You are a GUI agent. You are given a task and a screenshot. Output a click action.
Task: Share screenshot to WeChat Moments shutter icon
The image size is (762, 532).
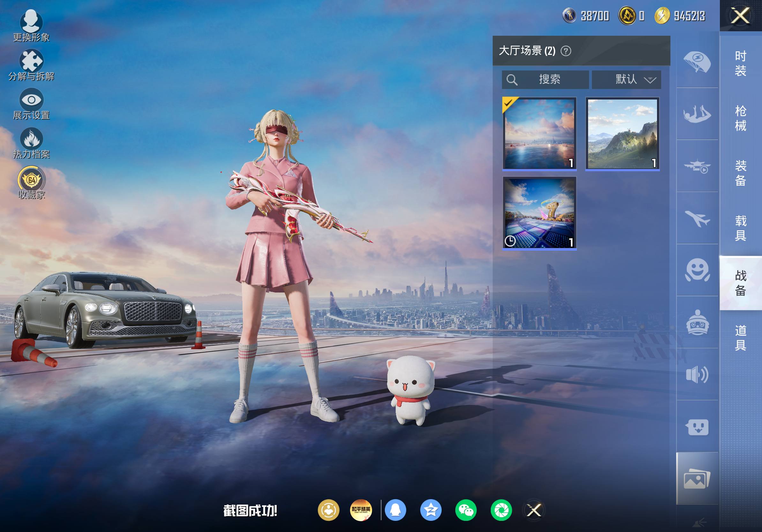coord(501,510)
